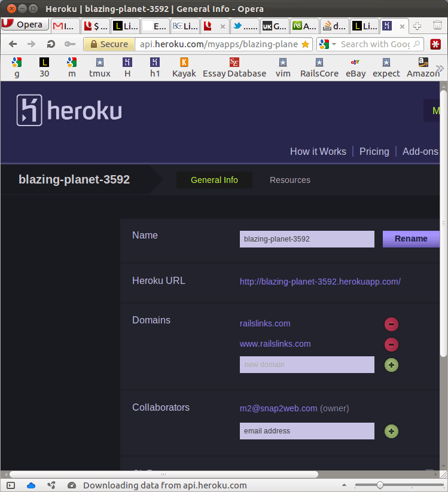Screen dimensions: 448x492
Task: Open the Pricing link
Action: [x=374, y=152]
